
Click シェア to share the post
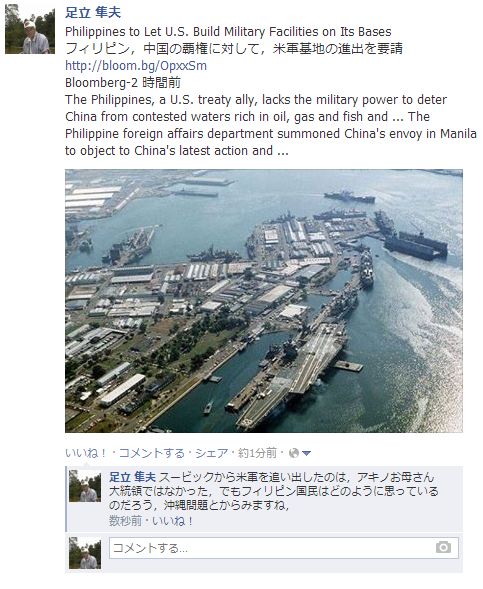(211, 453)
